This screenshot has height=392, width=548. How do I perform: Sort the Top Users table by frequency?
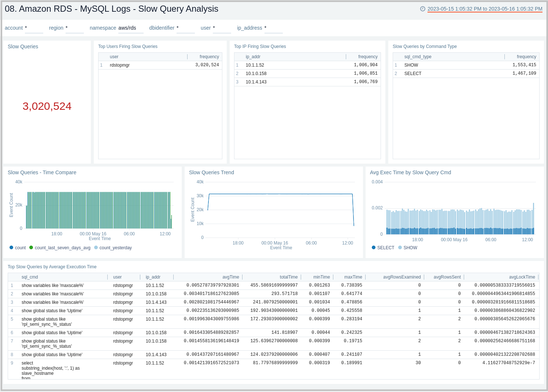209,57
